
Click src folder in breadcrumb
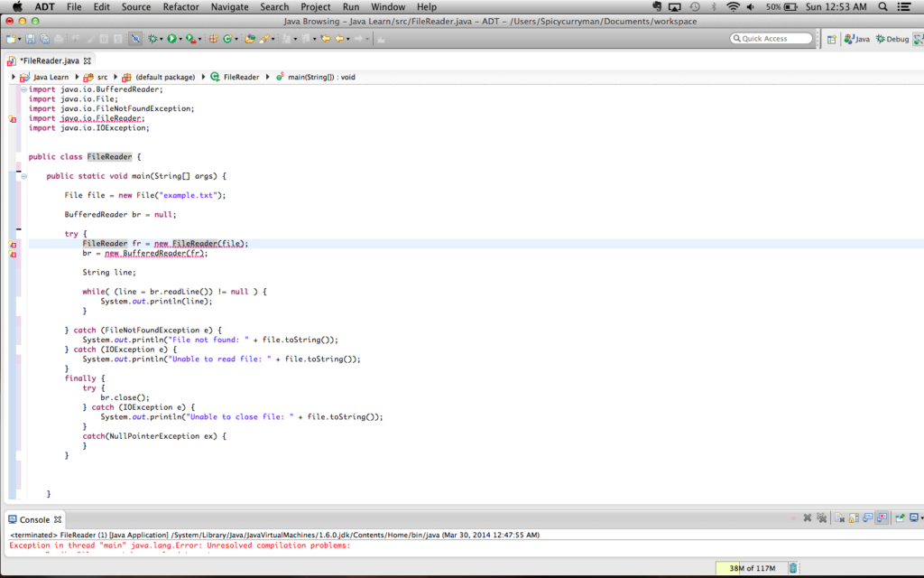[x=102, y=77]
